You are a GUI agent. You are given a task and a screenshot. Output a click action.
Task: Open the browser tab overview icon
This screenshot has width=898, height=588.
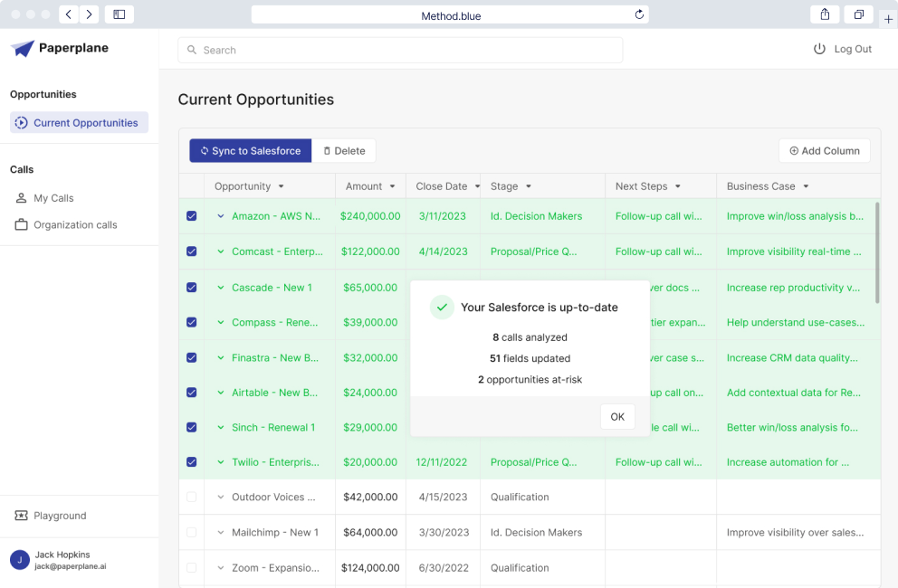[857, 14]
